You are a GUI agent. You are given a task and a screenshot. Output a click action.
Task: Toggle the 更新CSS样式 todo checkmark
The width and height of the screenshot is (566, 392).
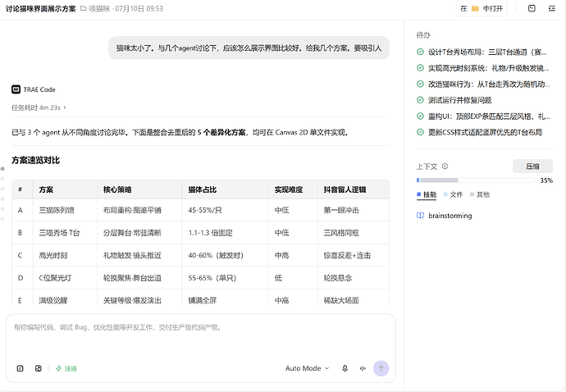[x=420, y=132]
